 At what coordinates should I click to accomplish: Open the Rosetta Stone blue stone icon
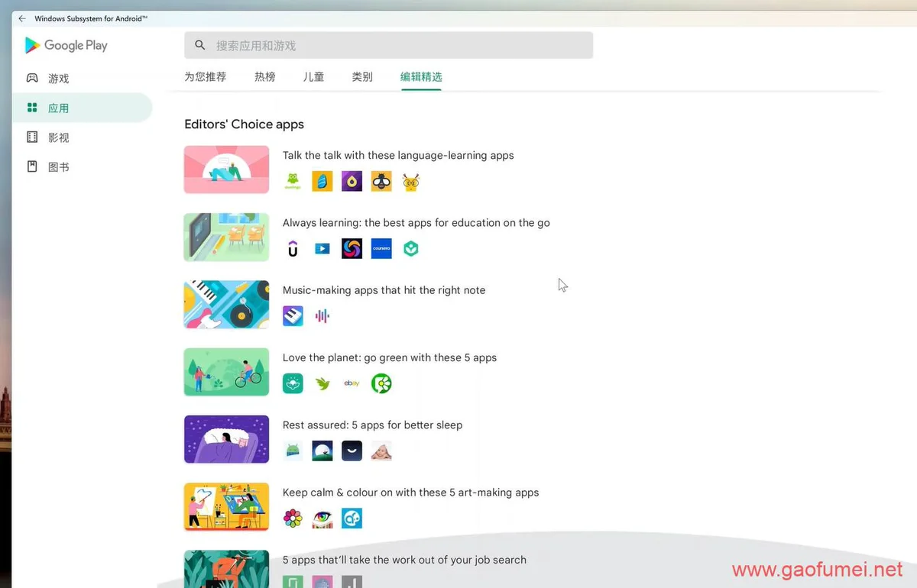coord(322,181)
